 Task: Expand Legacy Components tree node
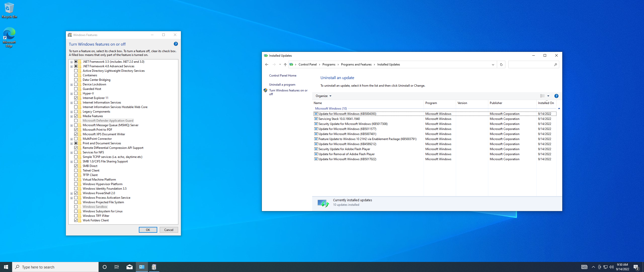(71, 112)
